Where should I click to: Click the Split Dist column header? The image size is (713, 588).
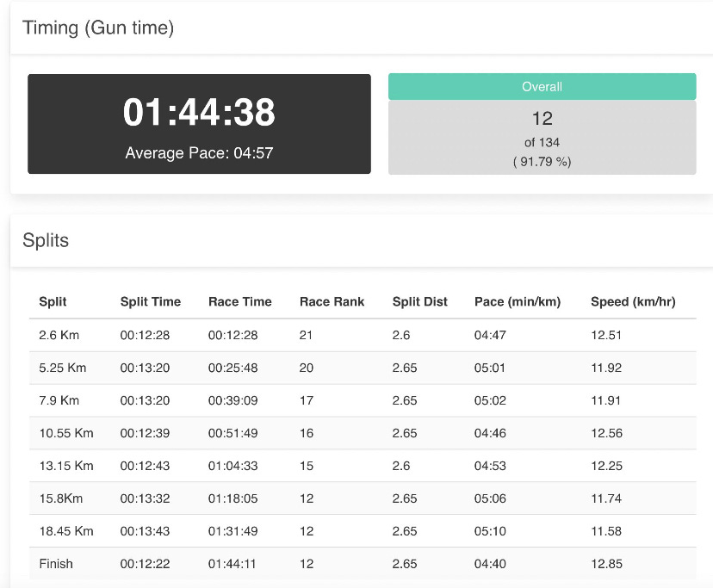(x=420, y=302)
